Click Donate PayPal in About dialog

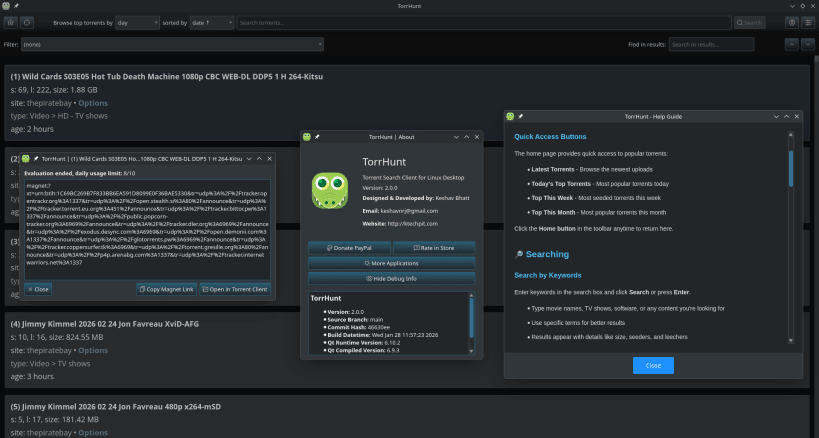[x=349, y=248]
